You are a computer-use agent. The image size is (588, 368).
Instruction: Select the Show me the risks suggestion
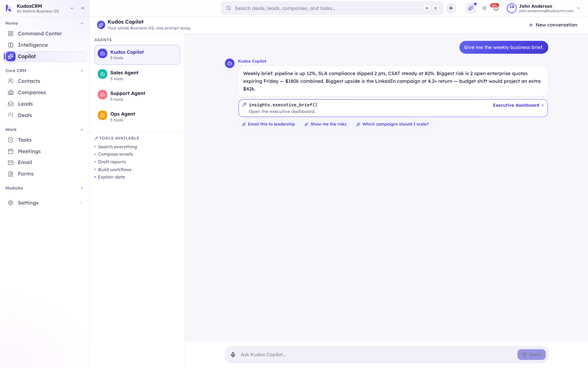click(x=326, y=124)
